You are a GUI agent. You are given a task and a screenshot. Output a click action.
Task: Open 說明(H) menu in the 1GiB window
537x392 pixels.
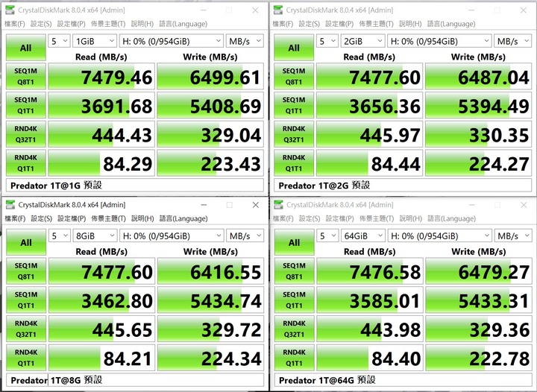(x=142, y=24)
